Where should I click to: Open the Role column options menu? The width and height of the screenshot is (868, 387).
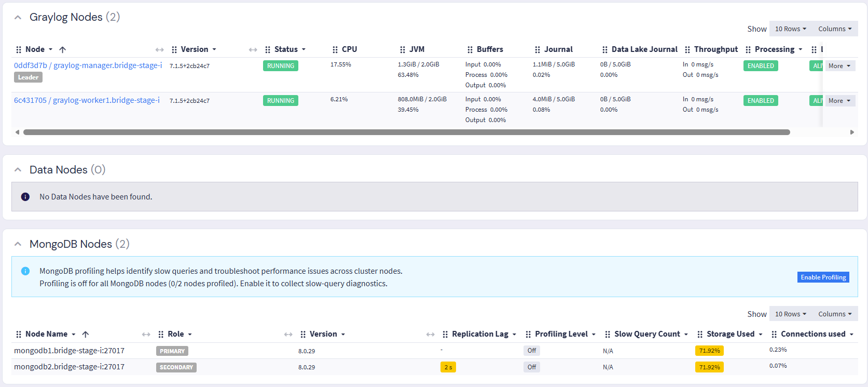(190, 335)
